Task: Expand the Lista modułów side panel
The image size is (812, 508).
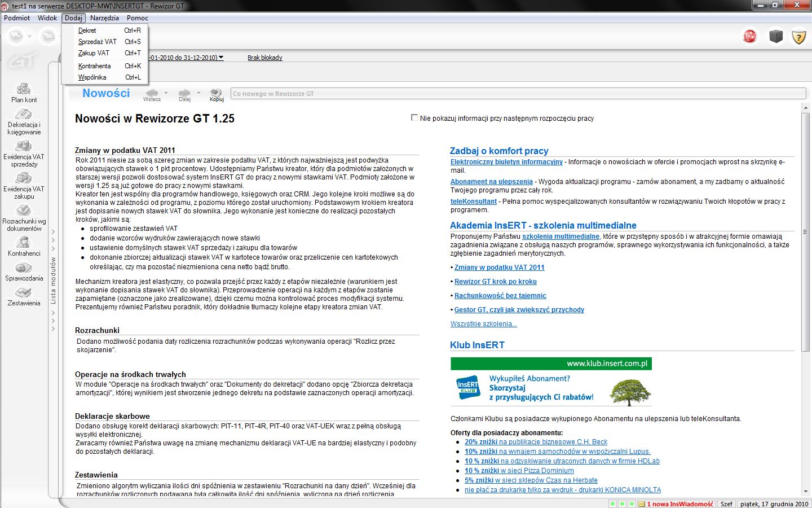Action: (x=53, y=281)
